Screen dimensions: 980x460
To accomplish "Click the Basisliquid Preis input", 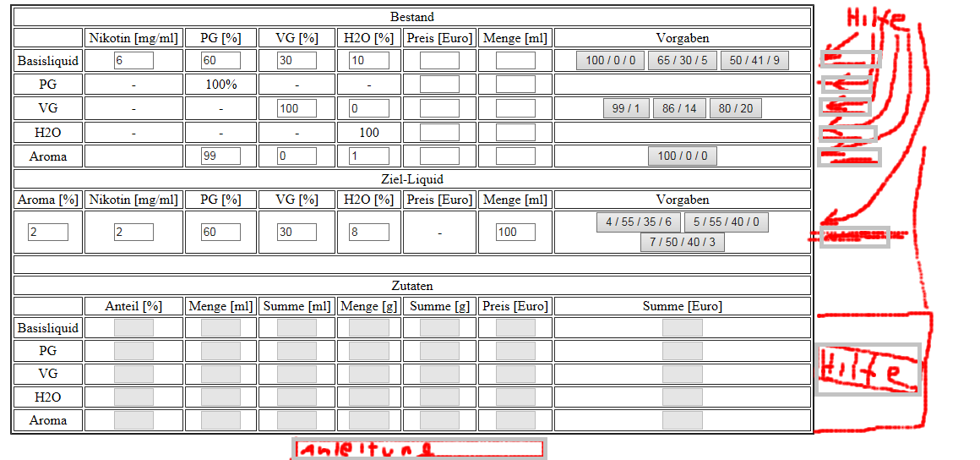I will pos(439,61).
